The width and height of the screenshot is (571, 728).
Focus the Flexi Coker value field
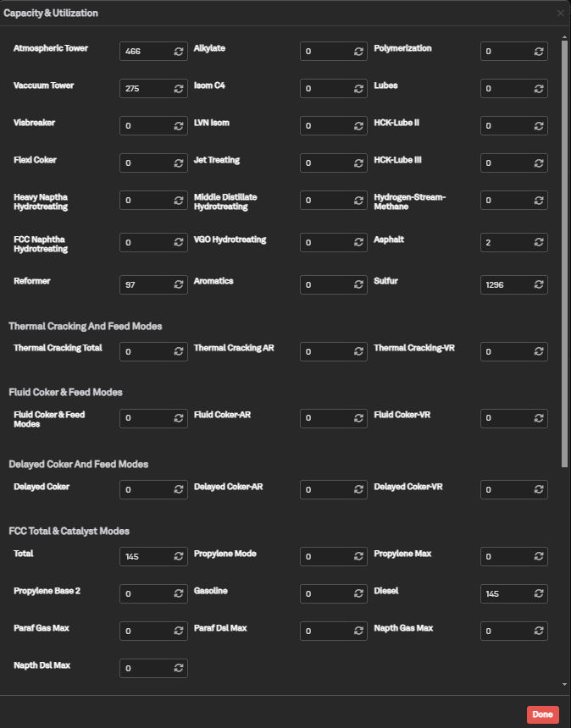[145, 163]
